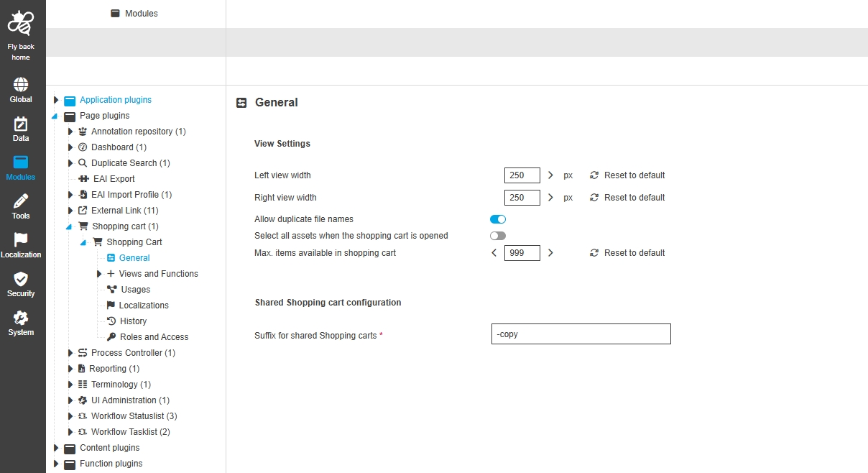Select Roles and Access in the tree
This screenshot has height=473, width=868.
(154, 337)
